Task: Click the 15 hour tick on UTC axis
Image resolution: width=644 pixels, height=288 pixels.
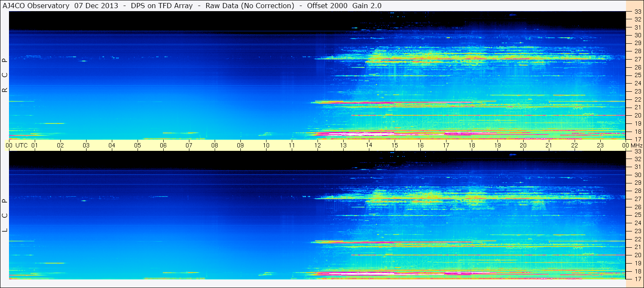Action: (x=395, y=145)
